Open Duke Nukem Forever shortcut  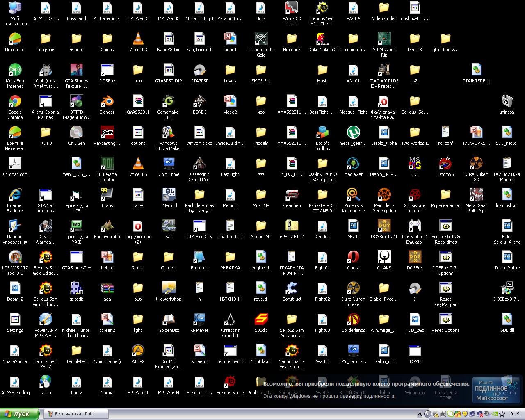353,288
